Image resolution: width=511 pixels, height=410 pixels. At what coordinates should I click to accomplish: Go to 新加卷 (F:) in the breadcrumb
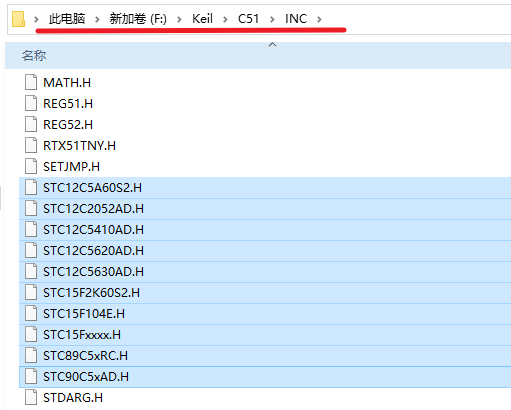138,19
